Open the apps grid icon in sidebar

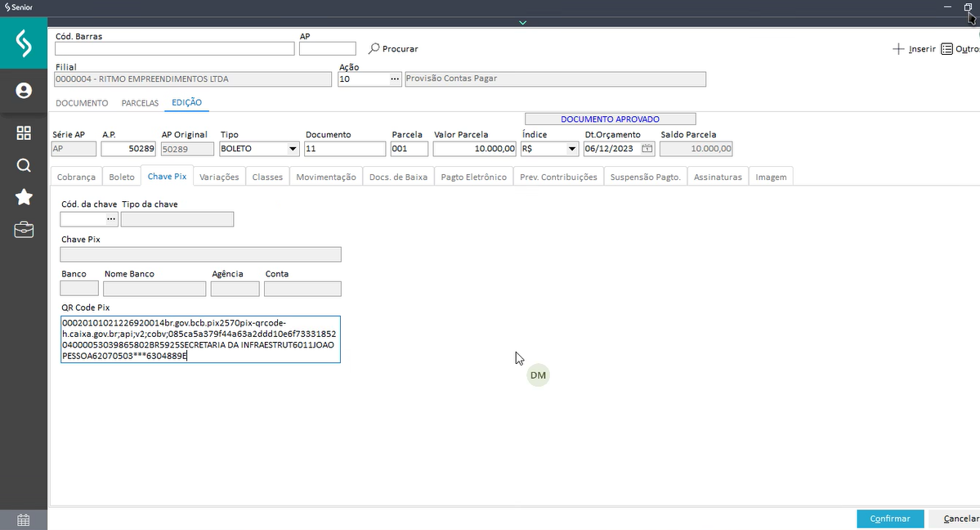pyautogui.click(x=24, y=132)
